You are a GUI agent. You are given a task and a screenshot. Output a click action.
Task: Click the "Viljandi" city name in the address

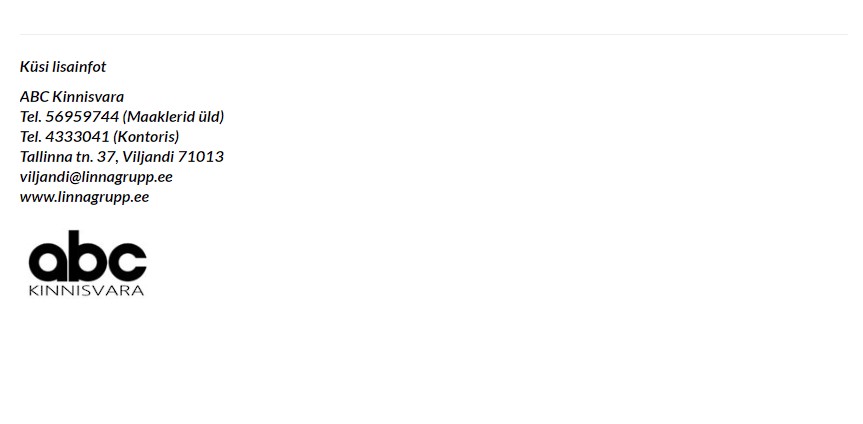[x=148, y=156]
